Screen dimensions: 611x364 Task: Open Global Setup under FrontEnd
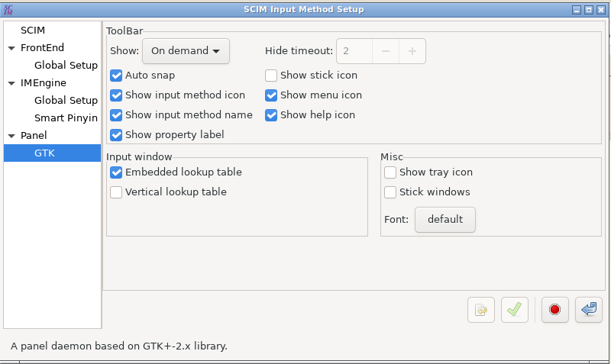pos(66,66)
